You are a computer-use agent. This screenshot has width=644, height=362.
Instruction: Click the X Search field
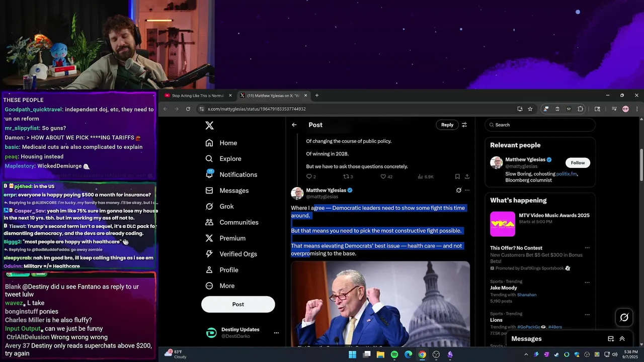tap(540, 125)
